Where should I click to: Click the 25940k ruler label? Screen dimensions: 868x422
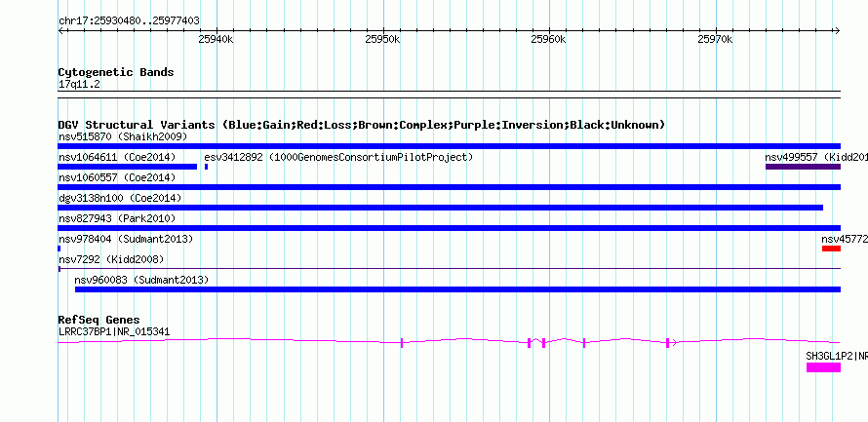216,39
